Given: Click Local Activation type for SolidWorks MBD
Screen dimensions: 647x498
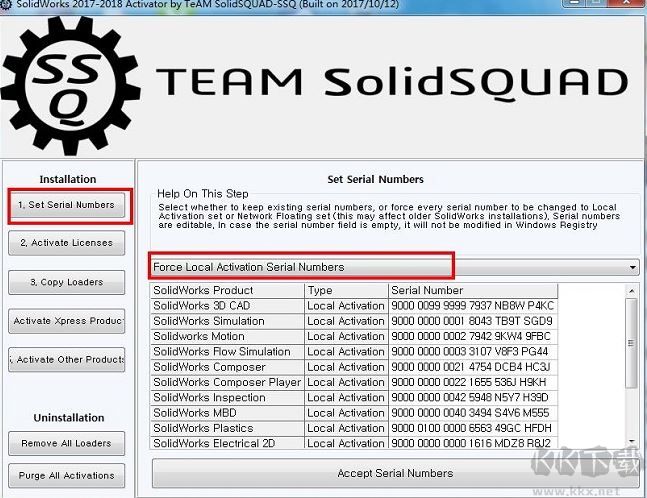Looking at the screenshot, I should coord(346,413).
